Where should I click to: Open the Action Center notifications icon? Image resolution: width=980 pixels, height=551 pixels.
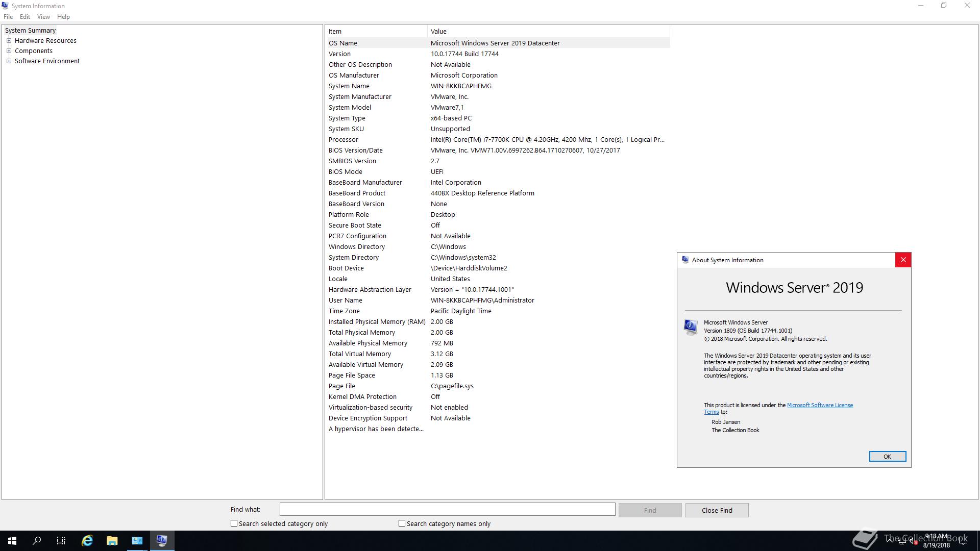click(x=963, y=541)
